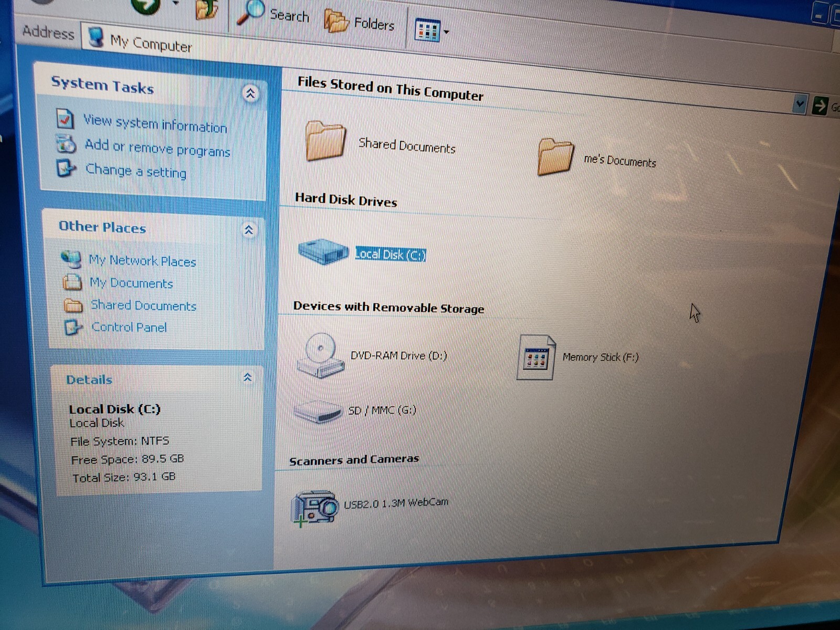
Task: Open Change a setting link
Action: (x=136, y=171)
